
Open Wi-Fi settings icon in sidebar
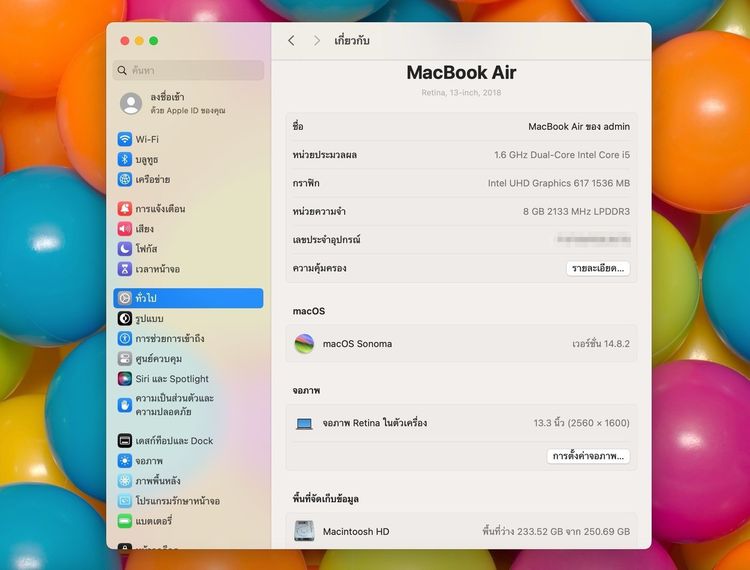coord(125,139)
